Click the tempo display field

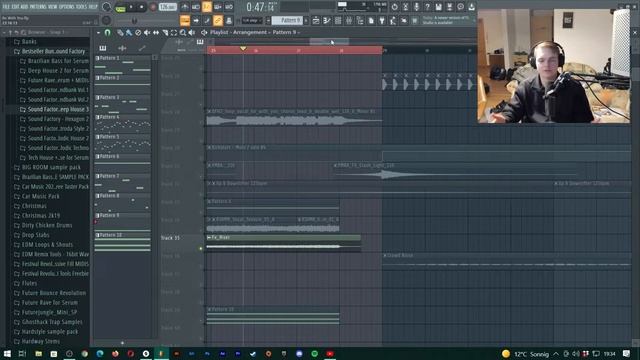(168, 7)
